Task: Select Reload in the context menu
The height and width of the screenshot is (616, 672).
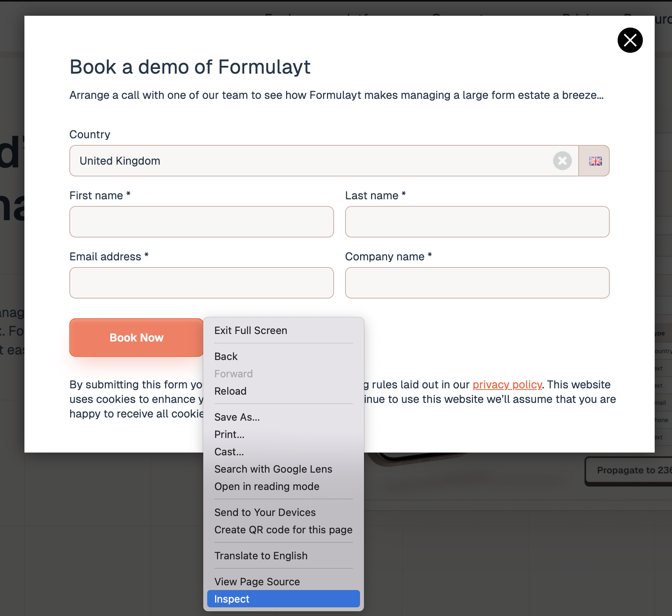Action: [284, 391]
